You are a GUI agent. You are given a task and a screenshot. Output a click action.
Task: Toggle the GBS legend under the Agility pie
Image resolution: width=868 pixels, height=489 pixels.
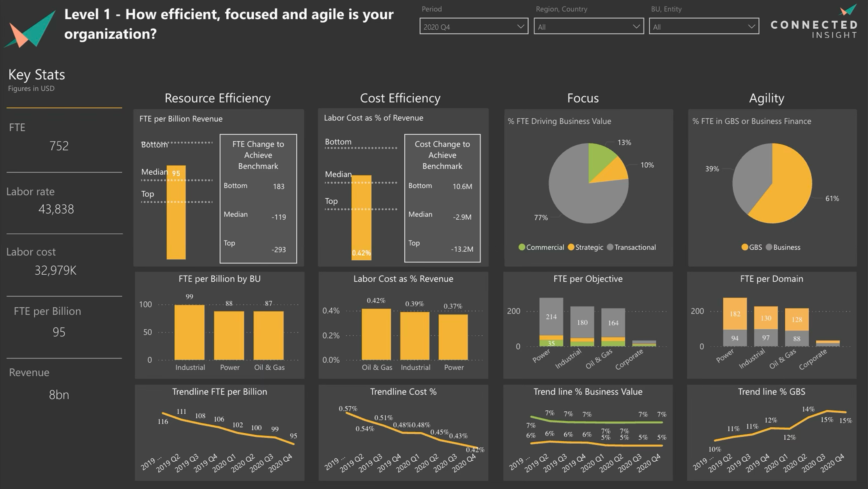pos(752,247)
